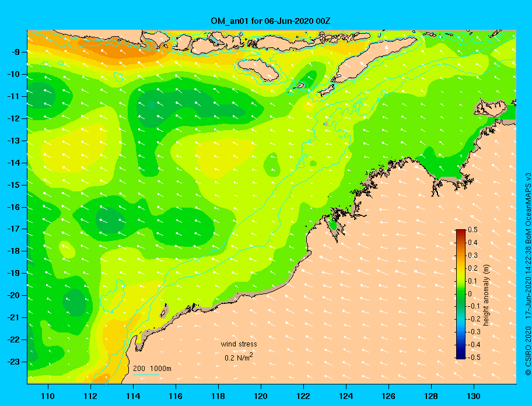Click latitude label -18 on the axis
532x406 pixels.
click(13, 251)
